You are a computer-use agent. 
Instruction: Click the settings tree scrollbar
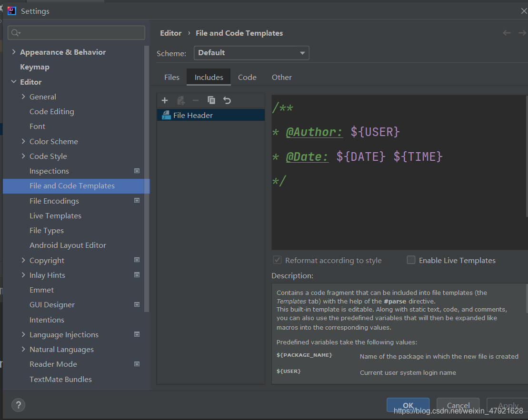(x=147, y=178)
